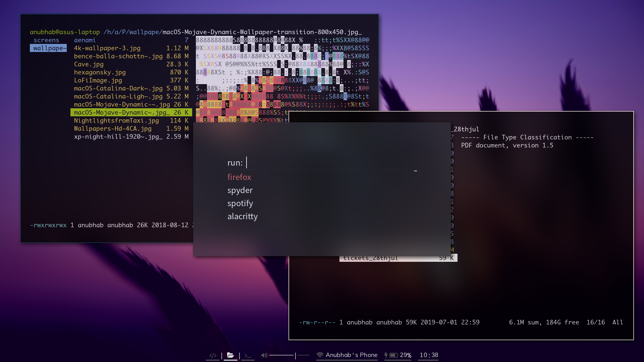Click the speaker volume icon

pos(264,355)
